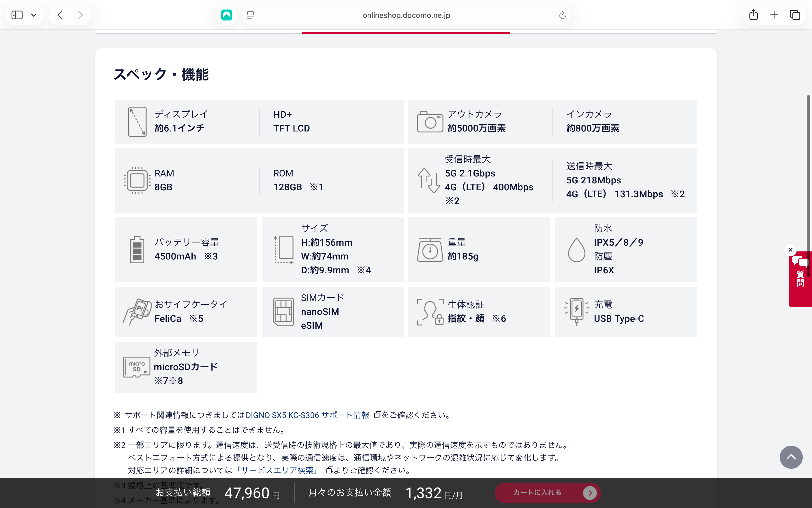Toggle the Safari sidebar
The height and width of the screenshot is (508, 812).
coord(17,15)
